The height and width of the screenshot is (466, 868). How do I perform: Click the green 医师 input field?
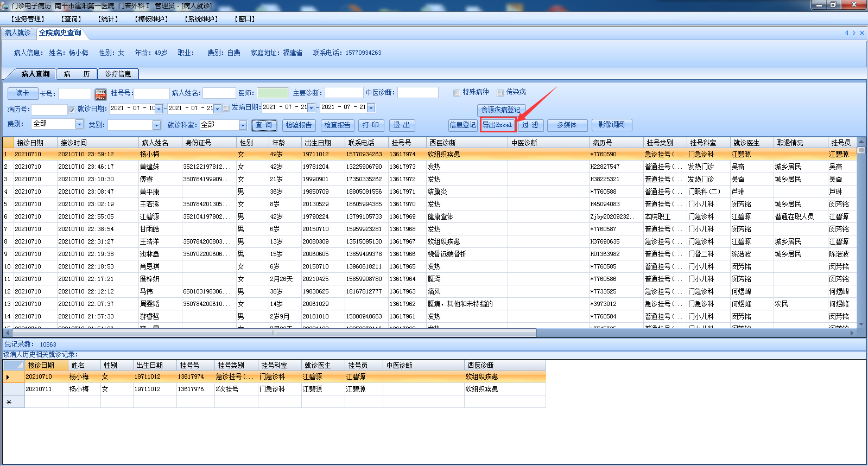pyautogui.click(x=273, y=93)
